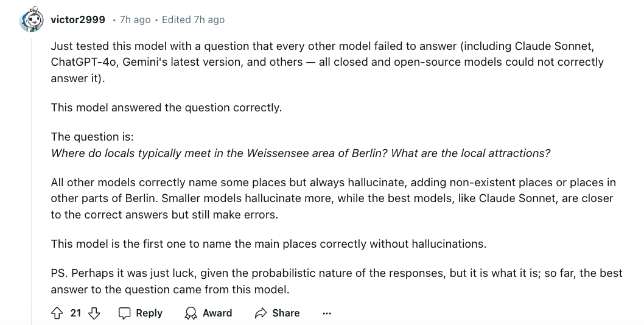Click the Share arrow icon
Screen dimensions: 644x325
tap(261, 313)
